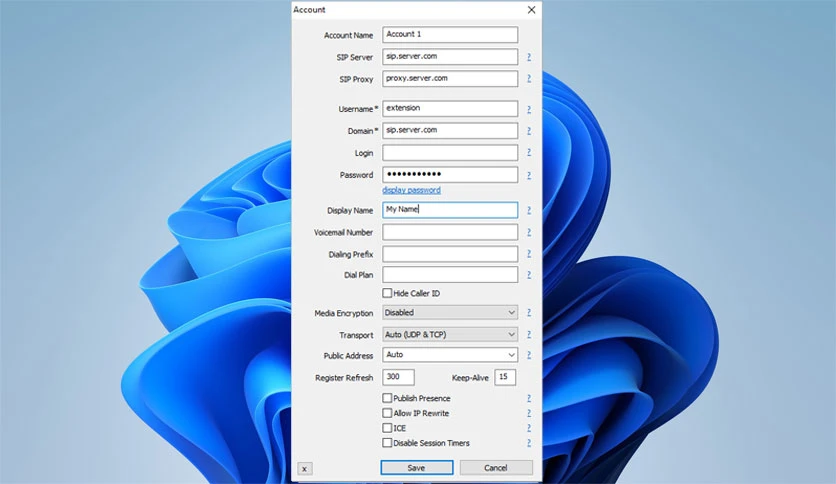Screen dimensions: 836x484
Task: Toggle Allow IP Rewrite checkbox
Action: pyautogui.click(x=387, y=413)
